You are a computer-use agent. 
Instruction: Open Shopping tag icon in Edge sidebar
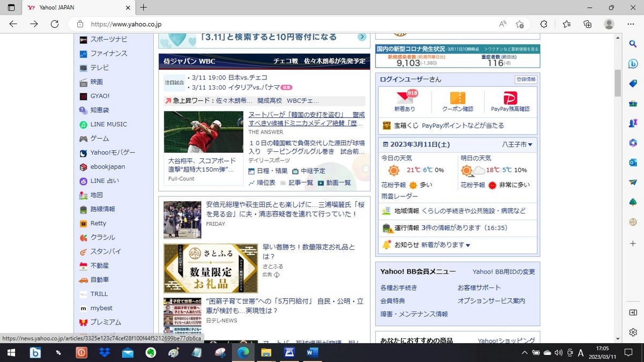(x=633, y=83)
